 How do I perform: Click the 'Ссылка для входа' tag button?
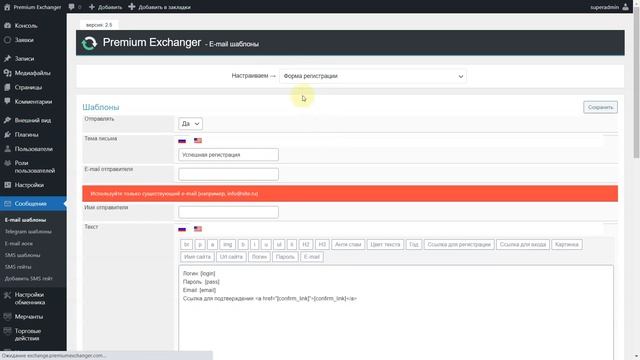point(523,244)
